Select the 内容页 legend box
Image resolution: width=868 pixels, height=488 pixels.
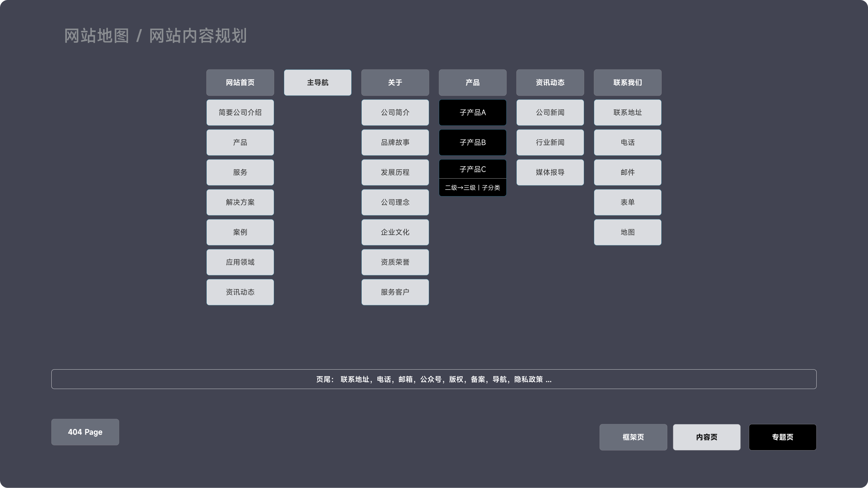point(706,437)
